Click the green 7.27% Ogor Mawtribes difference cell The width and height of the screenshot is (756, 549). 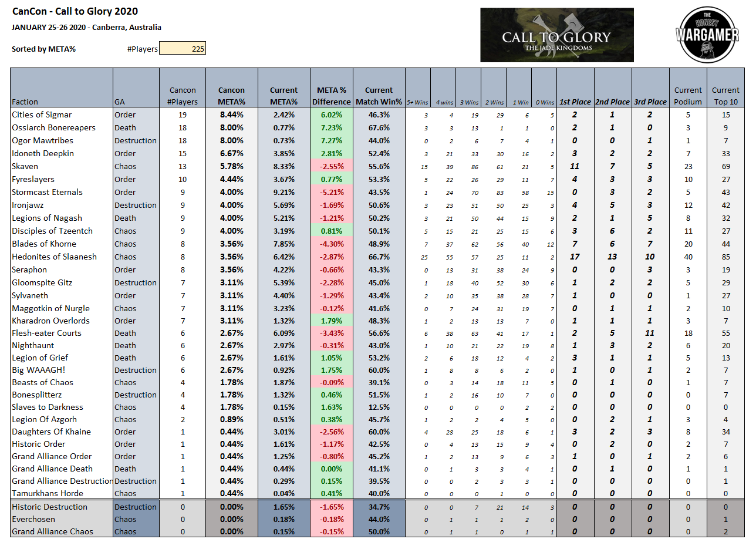click(331, 140)
